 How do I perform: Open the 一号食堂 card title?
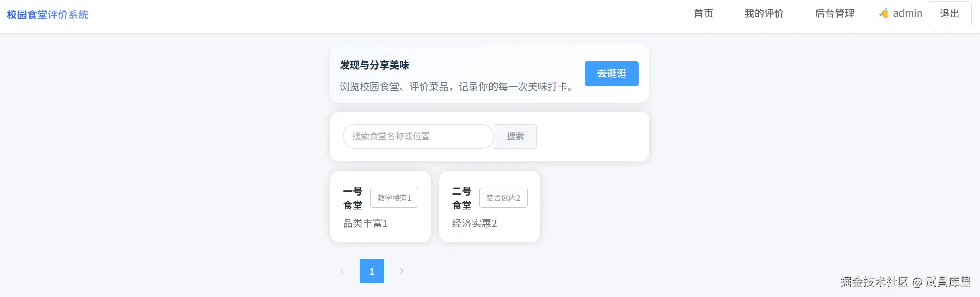coord(353,198)
